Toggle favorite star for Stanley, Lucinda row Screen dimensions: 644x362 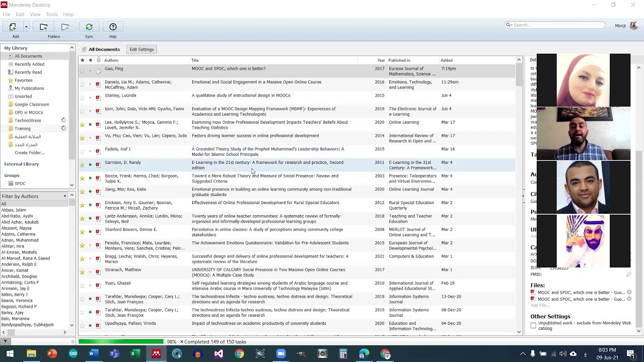83,98
